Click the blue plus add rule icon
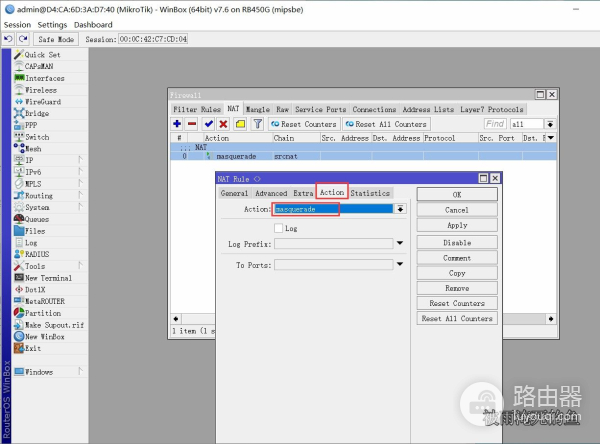Image resolution: width=600 pixels, height=444 pixels. [x=177, y=124]
